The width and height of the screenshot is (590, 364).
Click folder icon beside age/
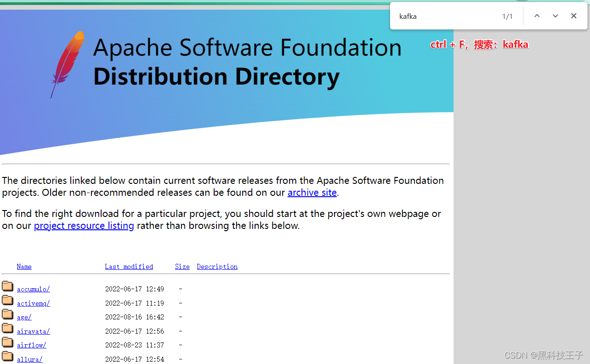[7, 314]
